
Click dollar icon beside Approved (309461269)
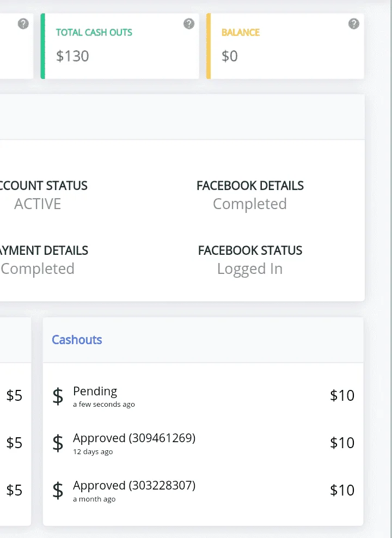point(58,443)
